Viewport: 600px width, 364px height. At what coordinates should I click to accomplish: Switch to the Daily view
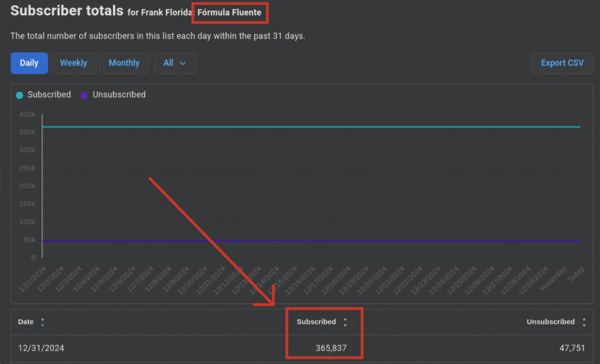pos(29,63)
